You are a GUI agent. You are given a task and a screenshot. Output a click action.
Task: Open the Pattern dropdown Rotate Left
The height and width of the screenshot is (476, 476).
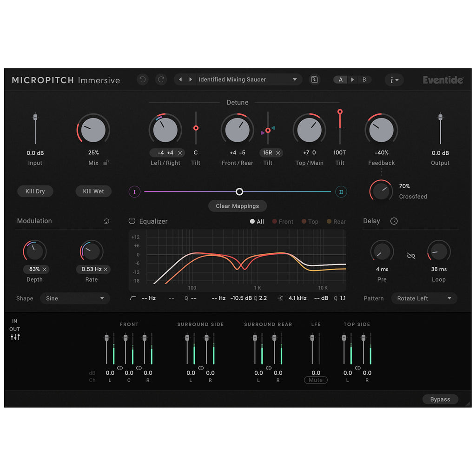pyautogui.click(x=424, y=298)
